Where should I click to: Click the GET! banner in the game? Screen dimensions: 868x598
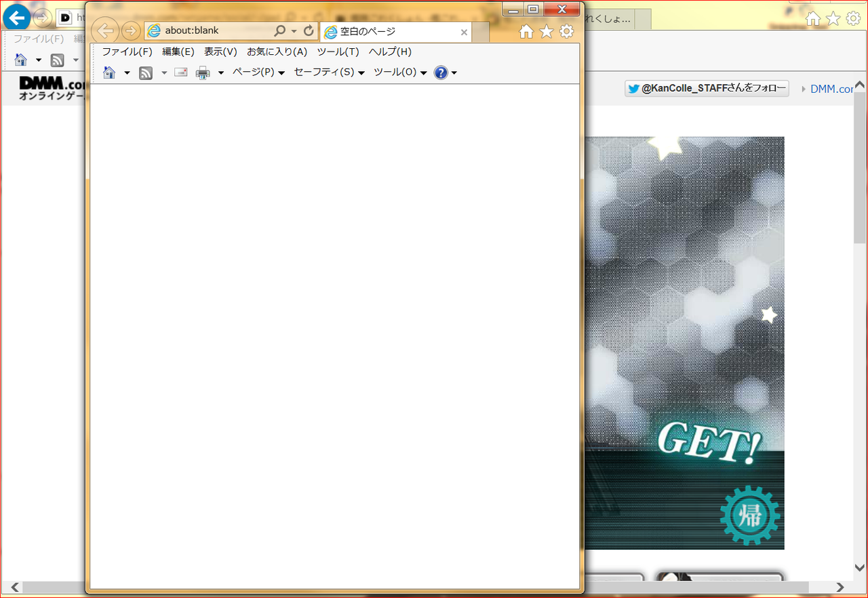(x=709, y=441)
